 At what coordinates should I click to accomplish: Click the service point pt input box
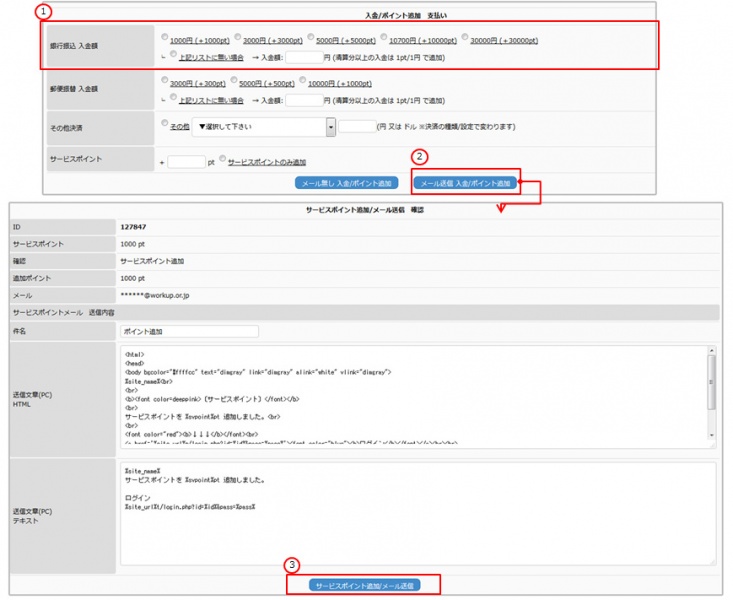185,162
